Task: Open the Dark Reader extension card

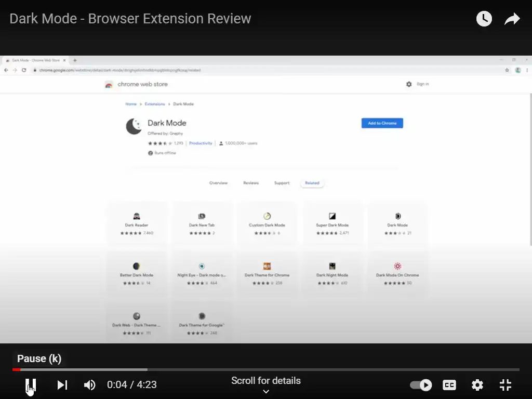Action: (137, 224)
